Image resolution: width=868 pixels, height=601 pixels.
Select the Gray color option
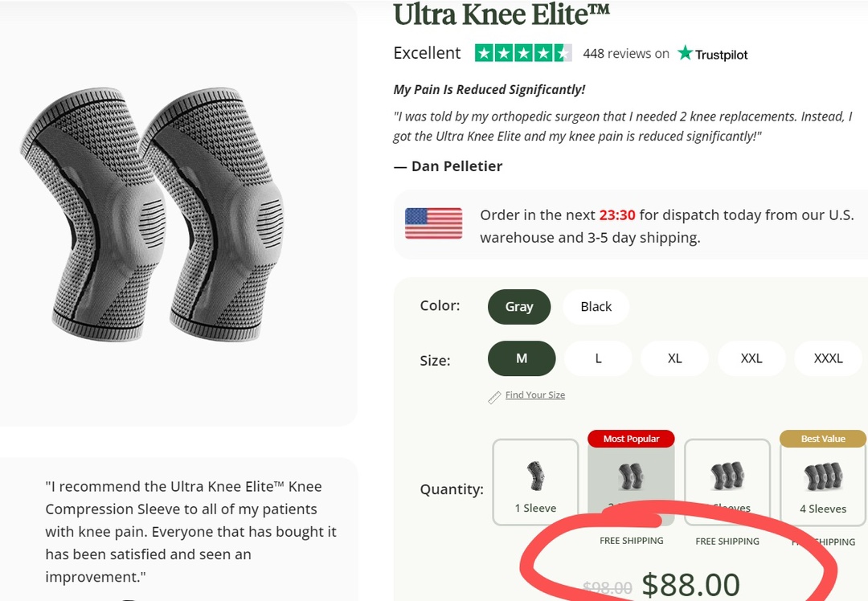click(519, 306)
